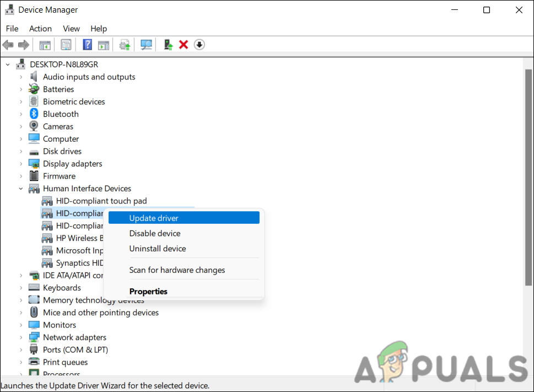Select the Bluetooth category in the tree

(60, 114)
